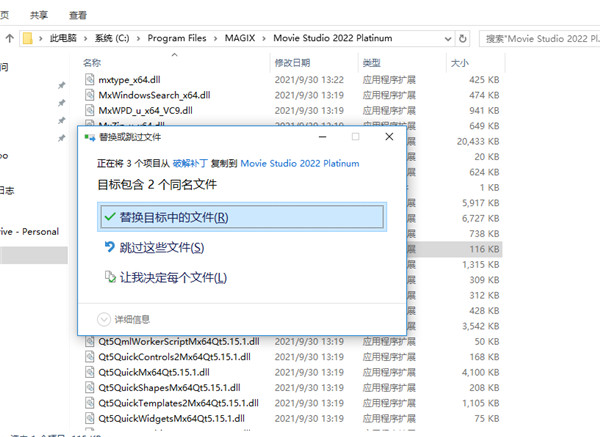Click the 3,542 KB size cell
Viewport: 600px width, 437px height.
[481, 326]
